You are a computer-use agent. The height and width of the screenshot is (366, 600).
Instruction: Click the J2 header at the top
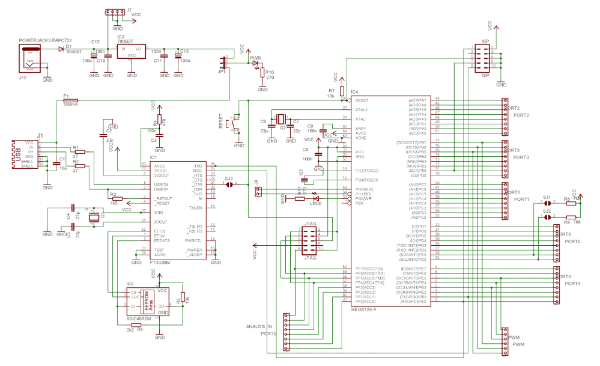tap(115, 13)
